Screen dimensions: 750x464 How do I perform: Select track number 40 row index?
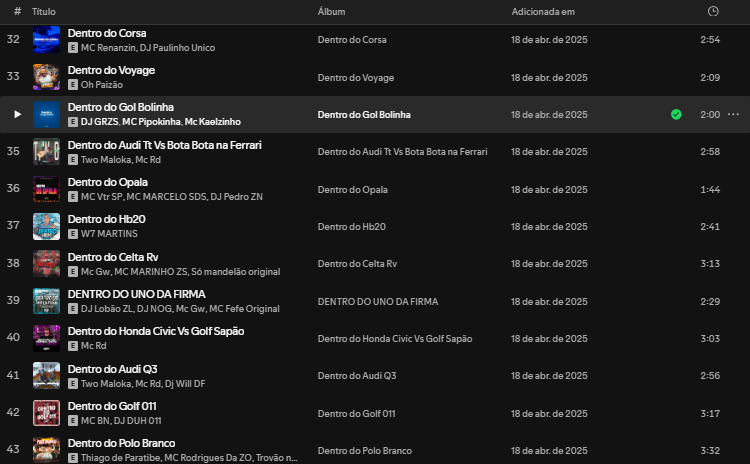tap(13, 337)
